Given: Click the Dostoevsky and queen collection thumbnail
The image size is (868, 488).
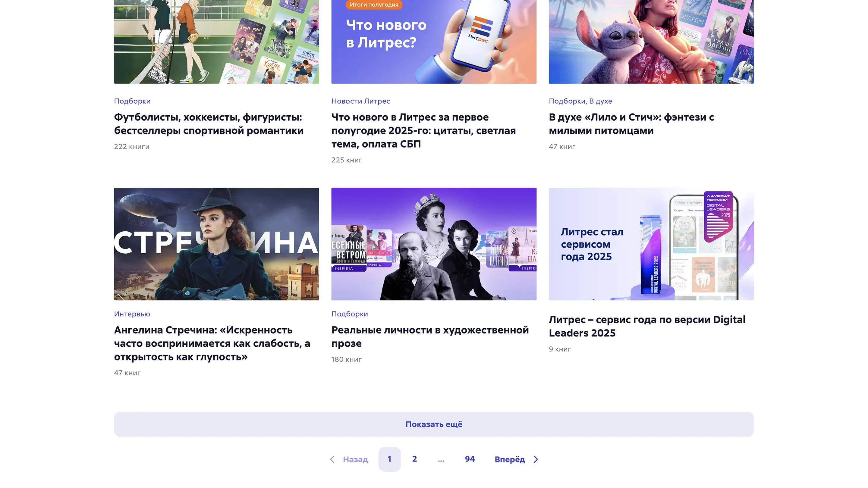Looking at the screenshot, I should pos(434,244).
